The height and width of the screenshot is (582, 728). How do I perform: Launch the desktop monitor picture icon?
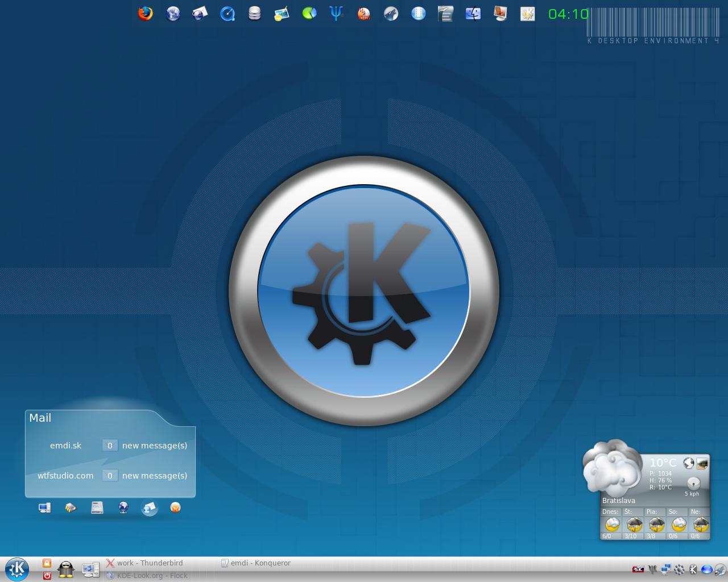500,13
